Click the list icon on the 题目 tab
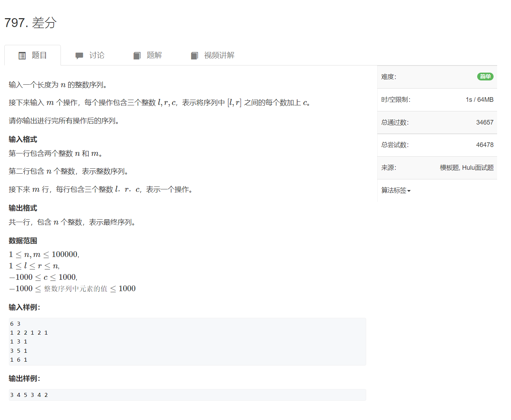511x420 pixels. coord(22,56)
